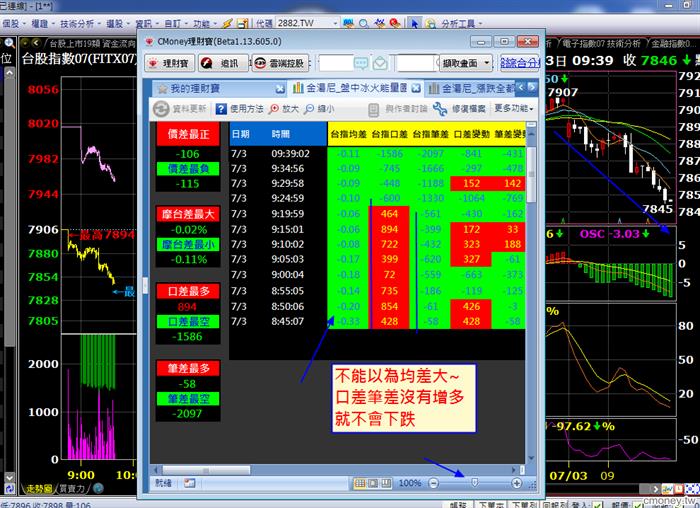Click the save disk icon in main toolbar
Viewport: 700px width, 508px height.
[x=242, y=23]
